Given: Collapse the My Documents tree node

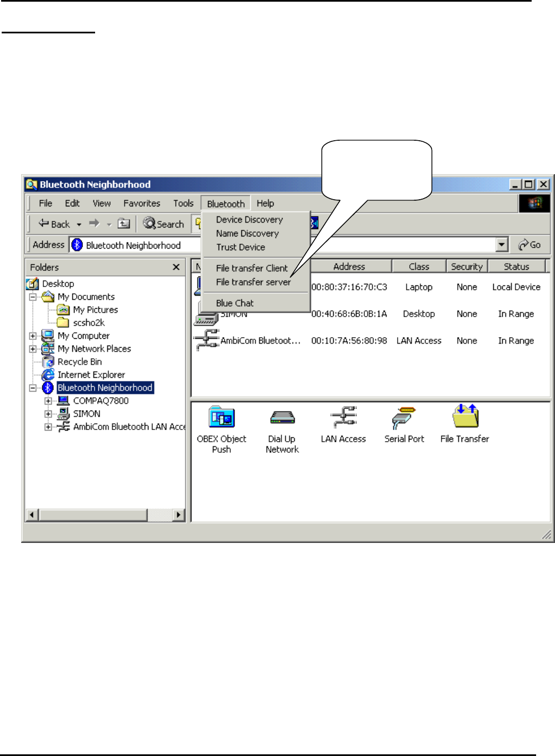Looking at the screenshot, I should [x=33, y=297].
